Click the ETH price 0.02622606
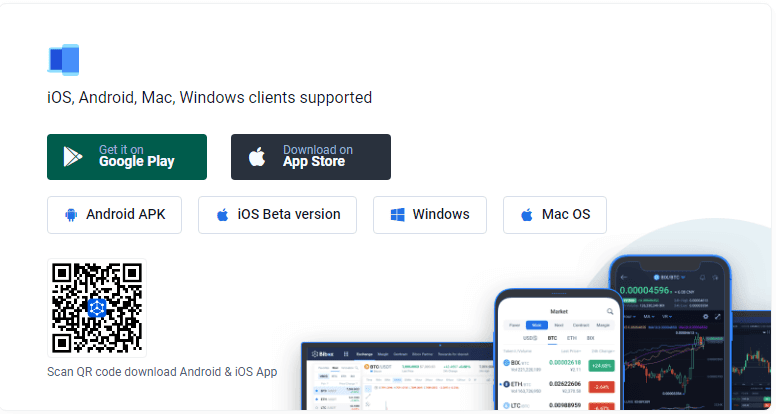776x414 pixels. [x=565, y=384]
